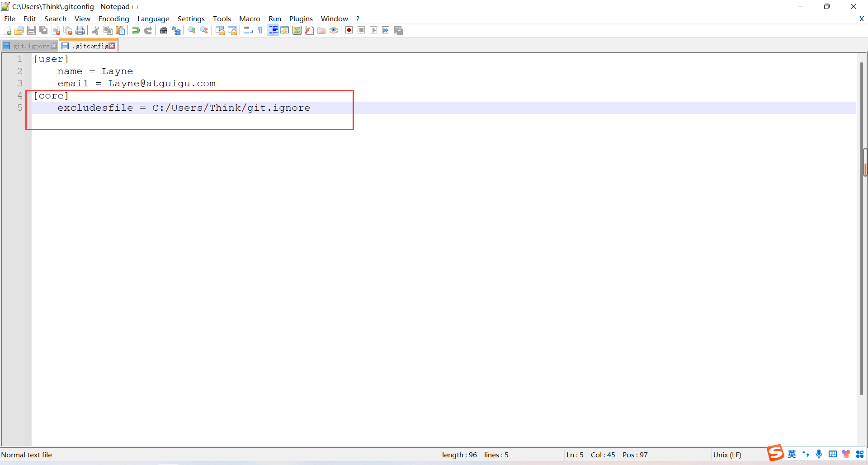868x465 pixels.
Task: Close current document via toolbar icon
Action: 56,30
